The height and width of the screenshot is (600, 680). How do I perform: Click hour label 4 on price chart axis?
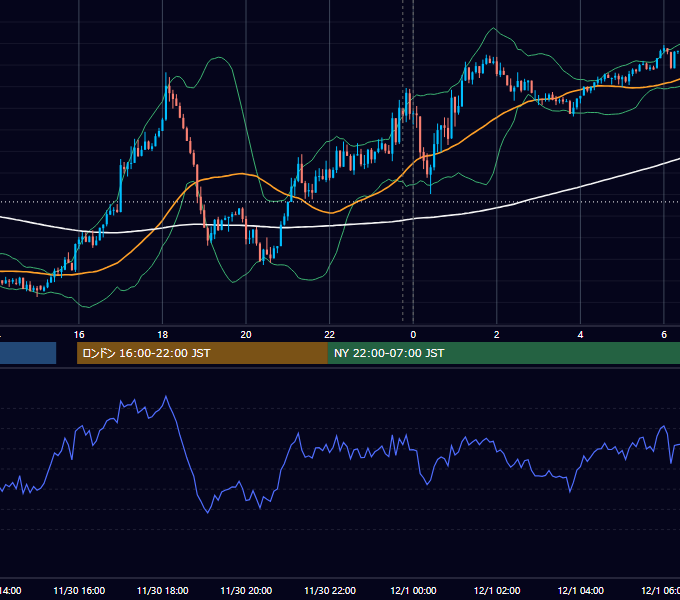pyautogui.click(x=580, y=335)
